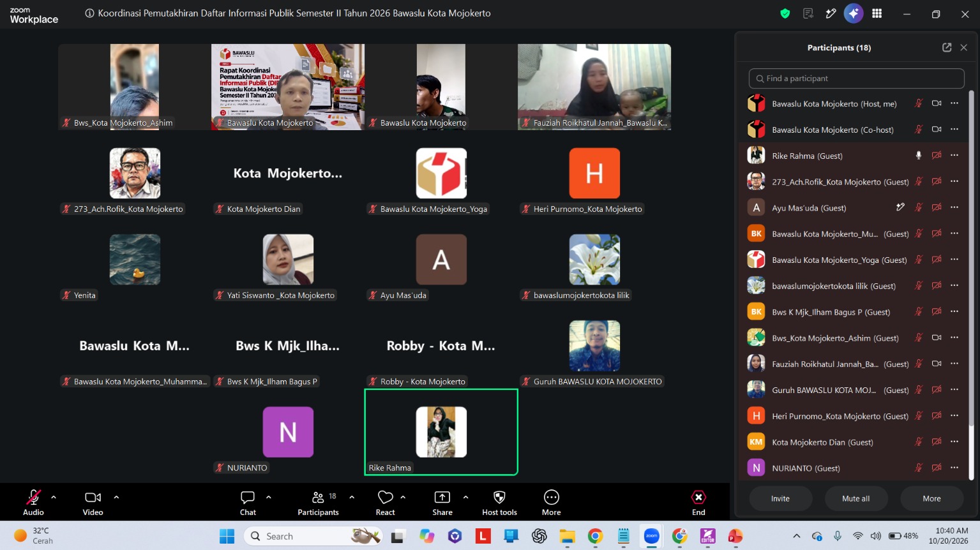The image size is (980, 550).
Task: Click the Invite button
Action: pyautogui.click(x=780, y=498)
